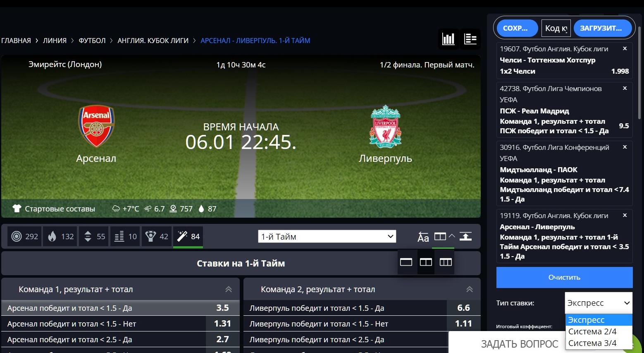Viewport: 644px width, 353px height.
Task: Switch to the popular bets tab showing 132
Action: (60, 236)
